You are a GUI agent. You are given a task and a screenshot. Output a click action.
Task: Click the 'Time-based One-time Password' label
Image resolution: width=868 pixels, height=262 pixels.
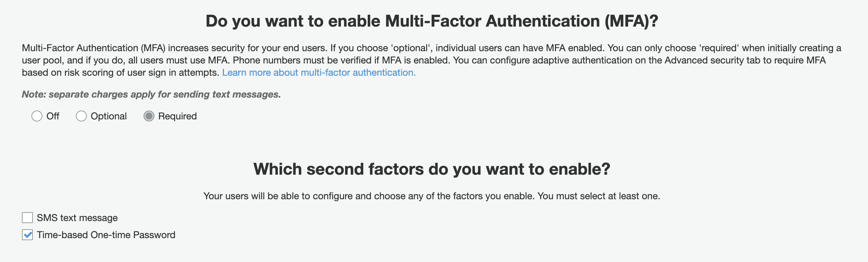click(x=106, y=235)
